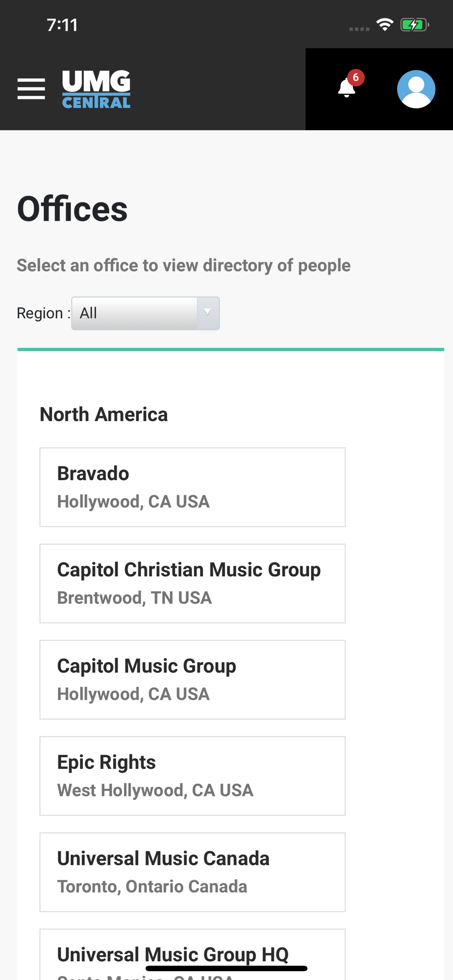Select the Bravado office card
This screenshot has height=980, width=453.
point(192,487)
